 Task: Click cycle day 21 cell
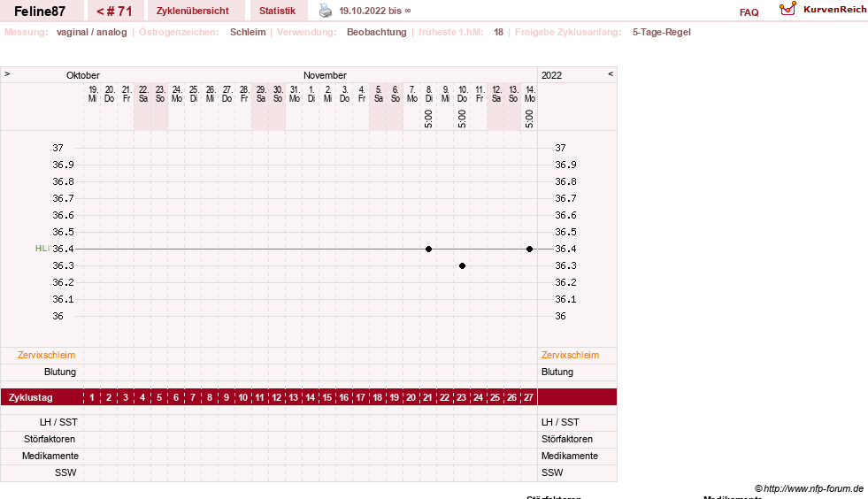click(x=428, y=397)
